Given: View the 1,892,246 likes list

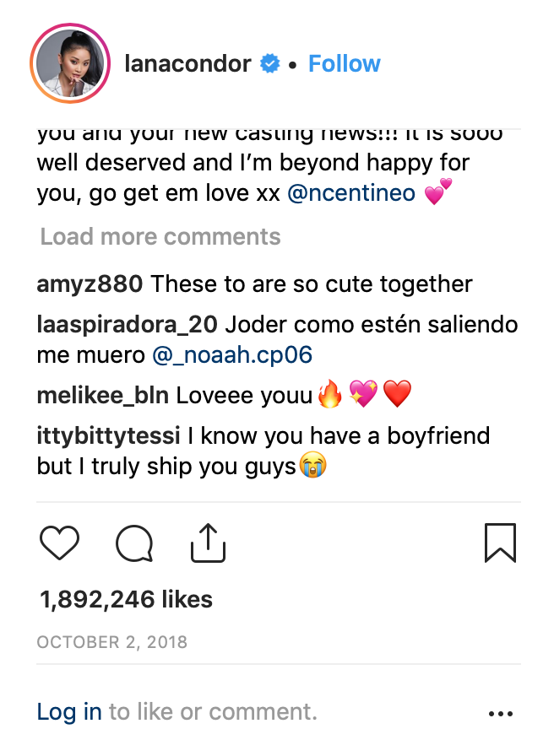Looking at the screenshot, I should click(126, 599).
